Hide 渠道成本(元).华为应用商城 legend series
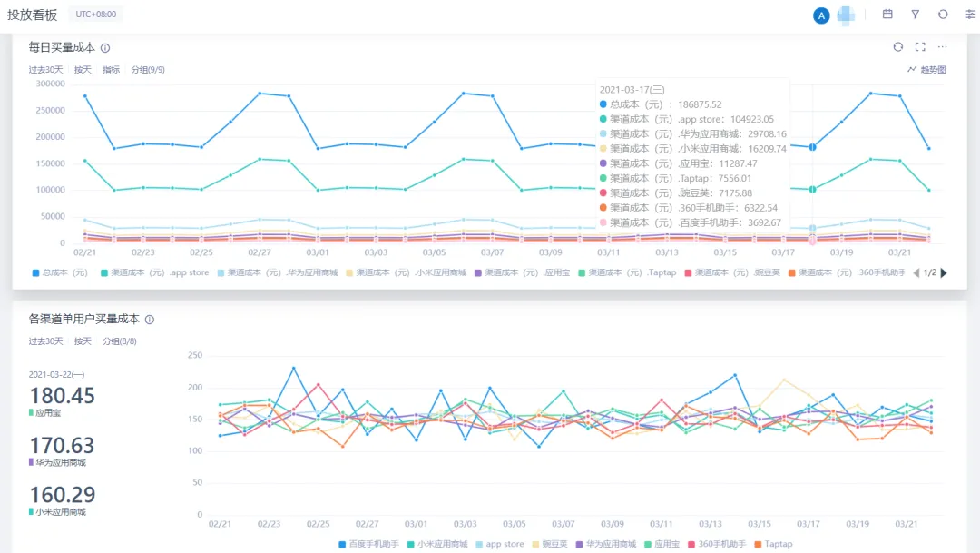The height and width of the screenshot is (553, 980). 278,272
